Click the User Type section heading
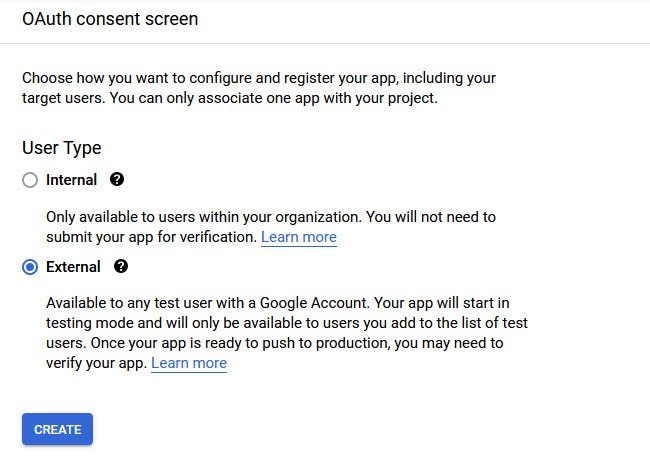 tap(61, 148)
